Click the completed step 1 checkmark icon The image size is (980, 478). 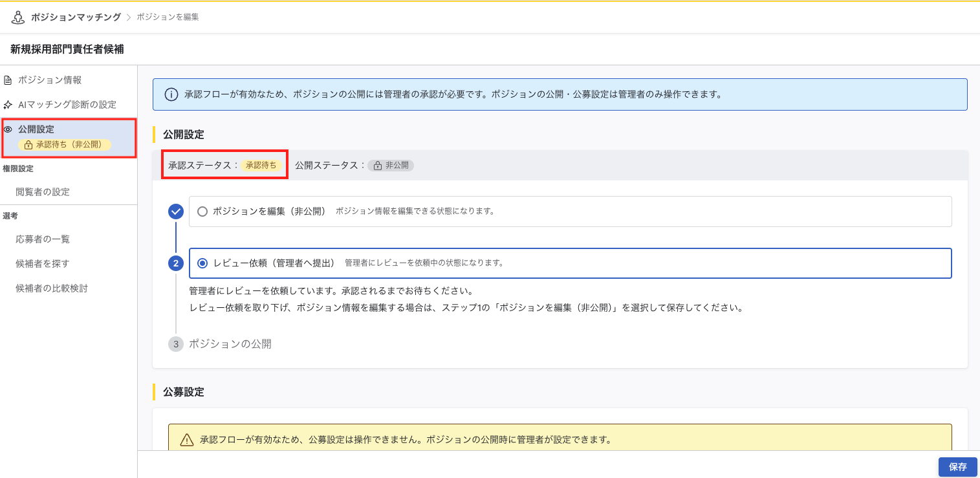click(175, 212)
